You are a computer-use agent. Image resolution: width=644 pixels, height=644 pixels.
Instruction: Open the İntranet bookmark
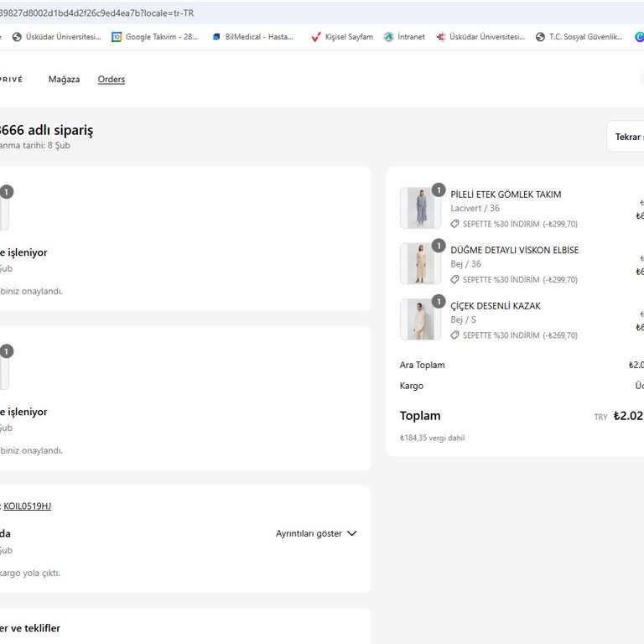click(x=404, y=37)
